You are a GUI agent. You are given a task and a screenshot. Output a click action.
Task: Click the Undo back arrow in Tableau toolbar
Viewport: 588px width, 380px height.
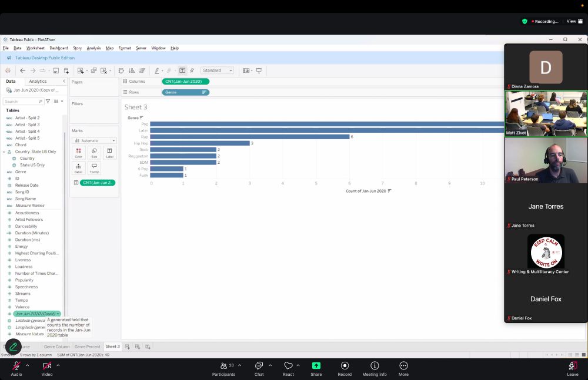click(x=22, y=70)
